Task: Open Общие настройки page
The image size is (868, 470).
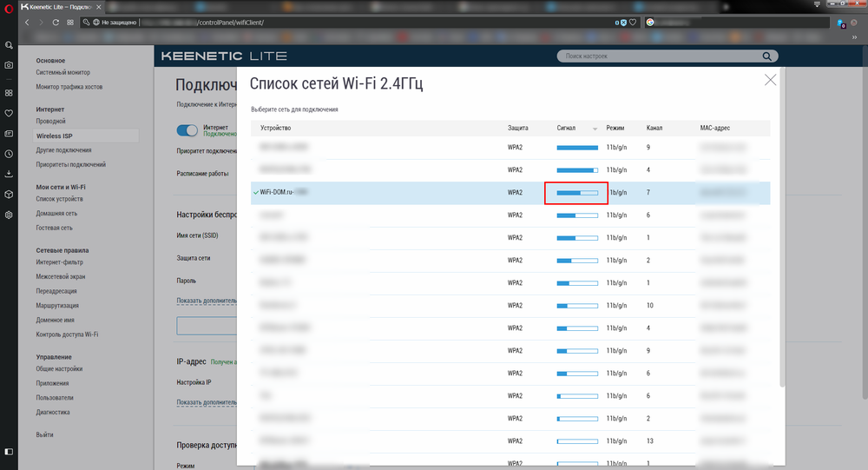Action: tap(59, 368)
